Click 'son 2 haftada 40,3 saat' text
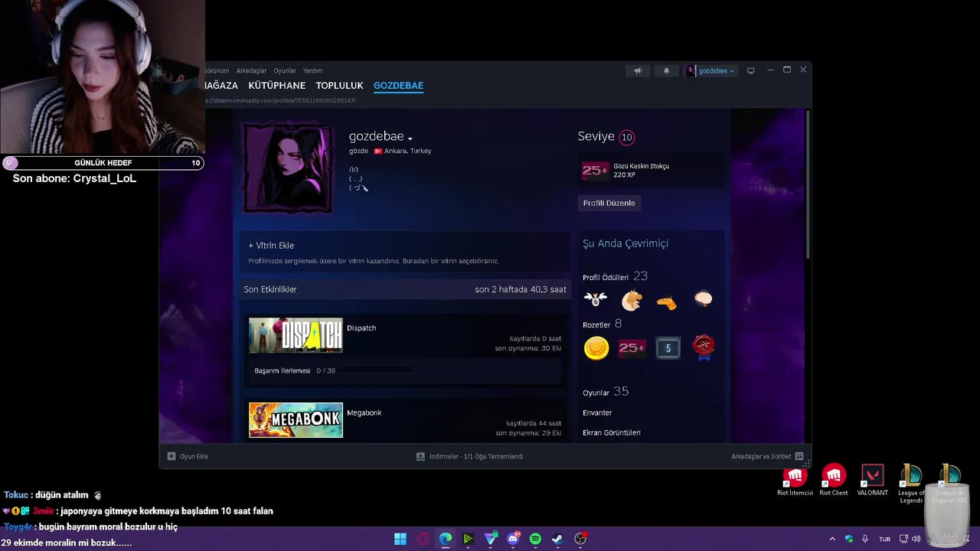The width and height of the screenshot is (980, 551). click(521, 289)
